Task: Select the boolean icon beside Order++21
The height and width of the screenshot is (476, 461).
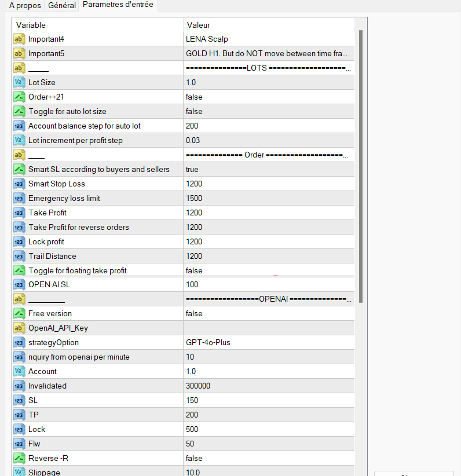Action: point(19,97)
